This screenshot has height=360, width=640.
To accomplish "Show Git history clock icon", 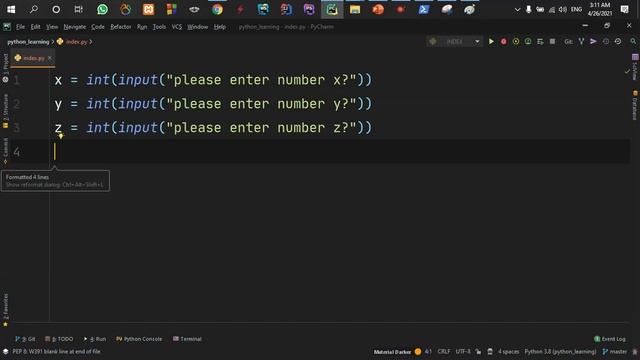I will (x=606, y=42).
